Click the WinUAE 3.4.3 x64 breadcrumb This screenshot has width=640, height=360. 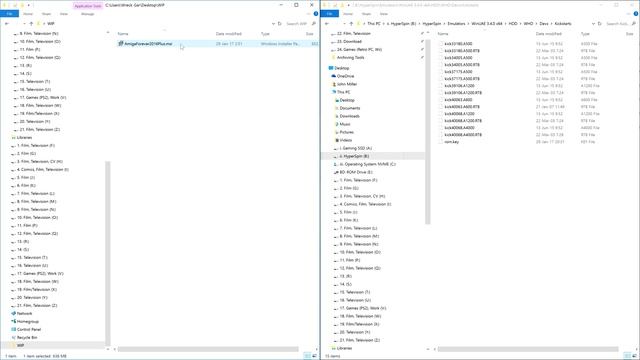487,24
